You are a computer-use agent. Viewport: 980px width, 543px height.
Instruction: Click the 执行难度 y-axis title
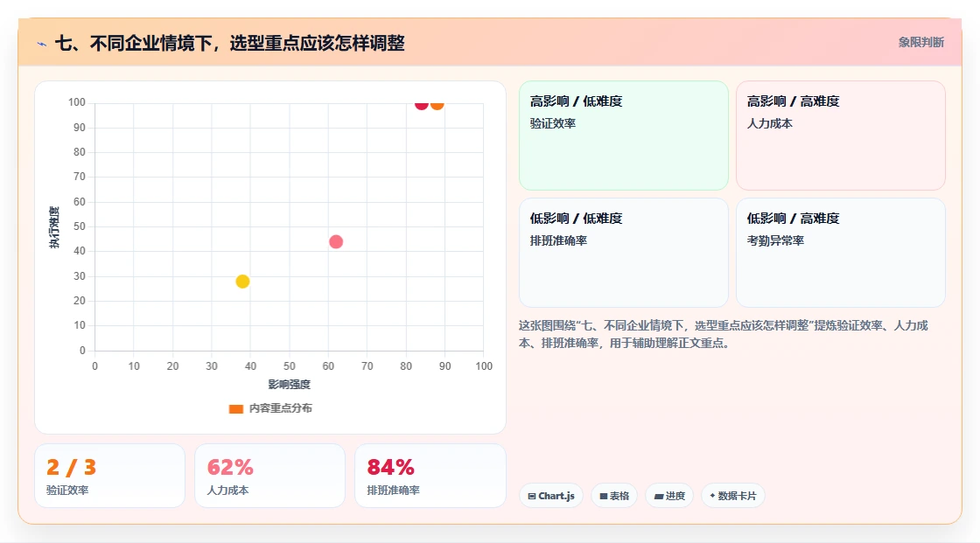click(54, 226)
